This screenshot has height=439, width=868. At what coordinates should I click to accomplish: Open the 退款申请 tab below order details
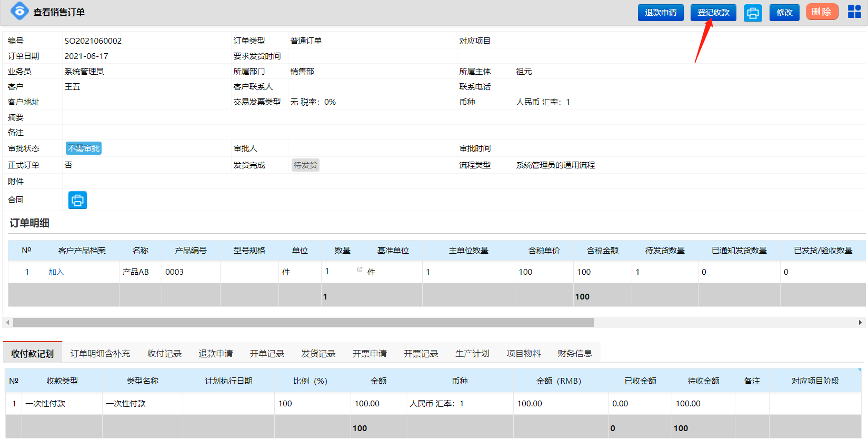click(216, 354)
